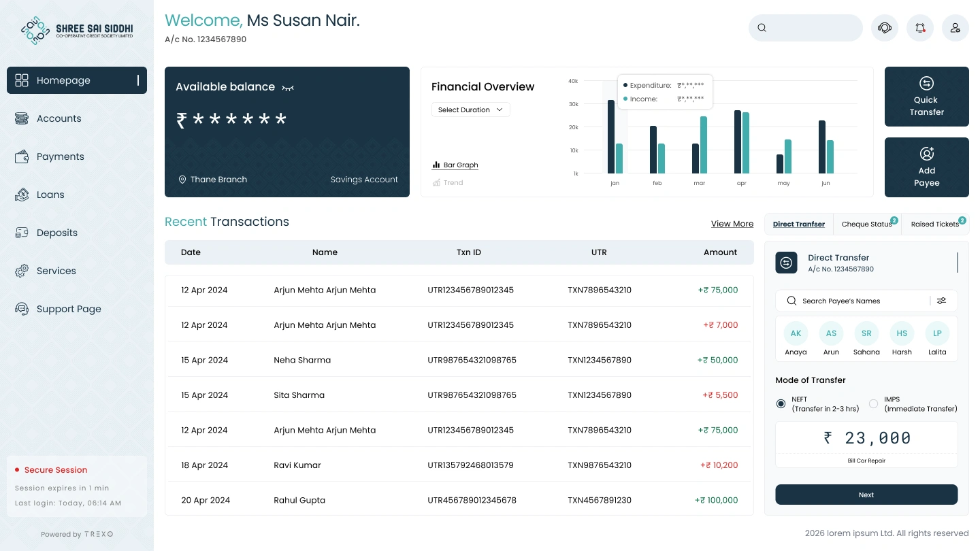Click the Add Payee button
Viewport: 980px width, 551px height.
pyautogui.click(x=927, y=167)
